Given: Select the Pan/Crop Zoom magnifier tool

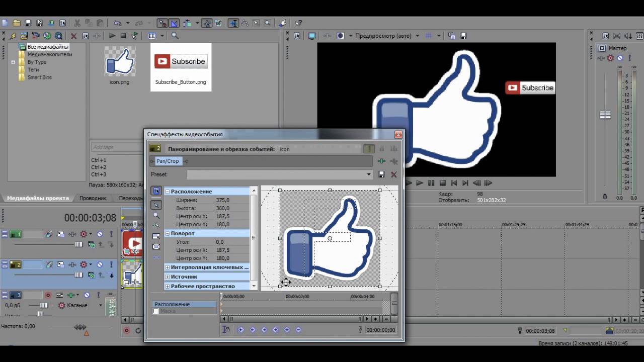Looking at the screenshot, I should (156, 215).
